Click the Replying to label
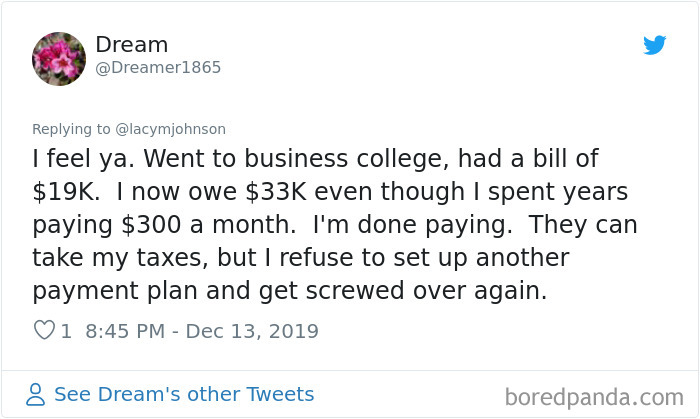The width and height of the screenshot is (700, 419). (x=71, y=129)
